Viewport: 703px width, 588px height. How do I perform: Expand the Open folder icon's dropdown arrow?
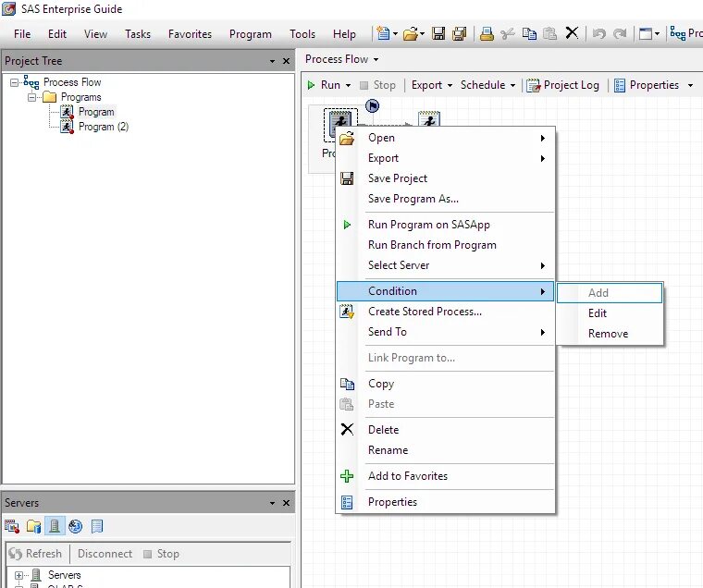click(422, 34)
